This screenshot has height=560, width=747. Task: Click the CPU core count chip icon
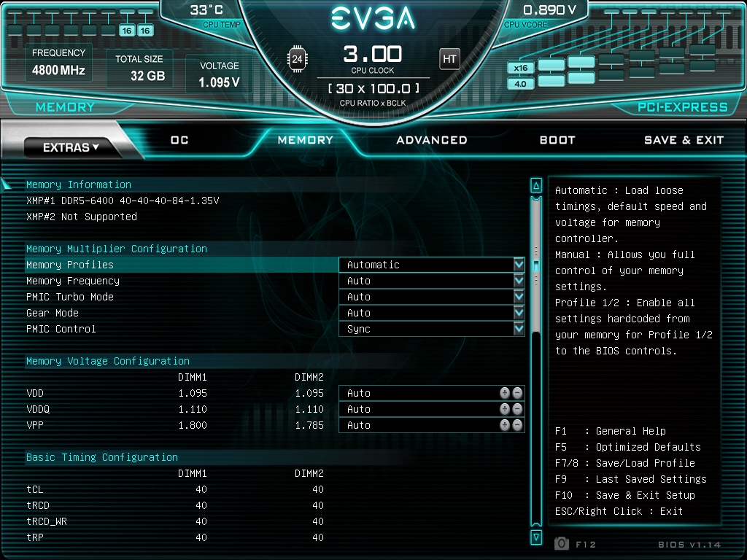click(298, 59)
